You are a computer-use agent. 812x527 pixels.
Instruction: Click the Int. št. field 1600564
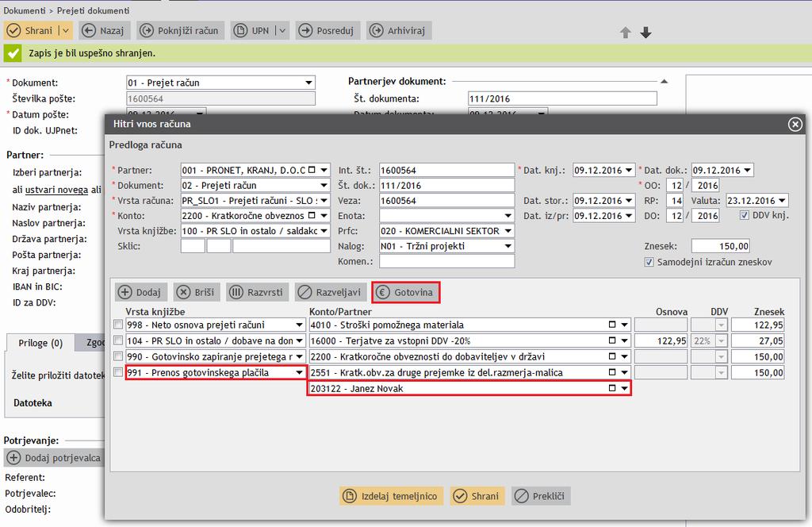(447, 170)
